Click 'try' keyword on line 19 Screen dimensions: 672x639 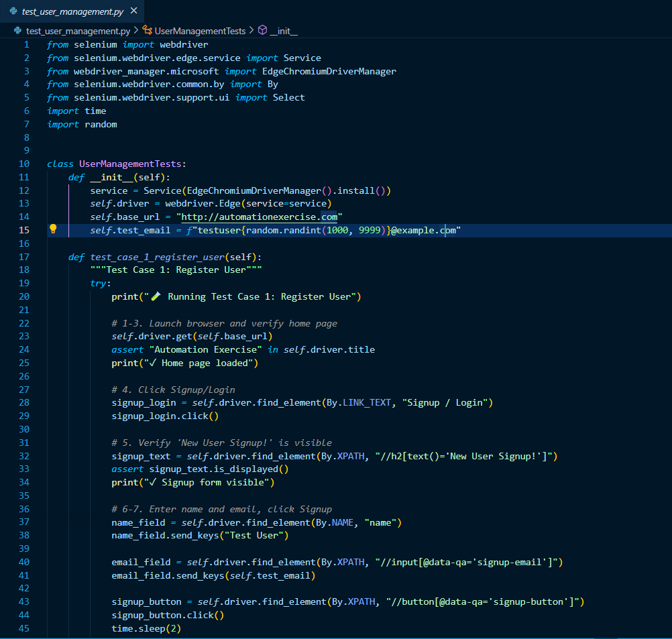tap(98, 283)
